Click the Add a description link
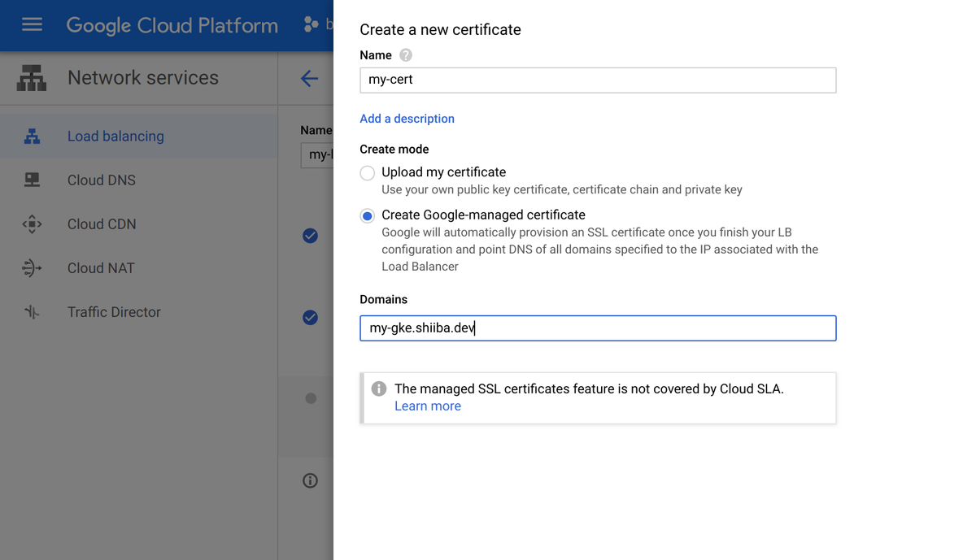Image resolution: width=976 pixels, height=560 pixels. (x=407, y=119)
